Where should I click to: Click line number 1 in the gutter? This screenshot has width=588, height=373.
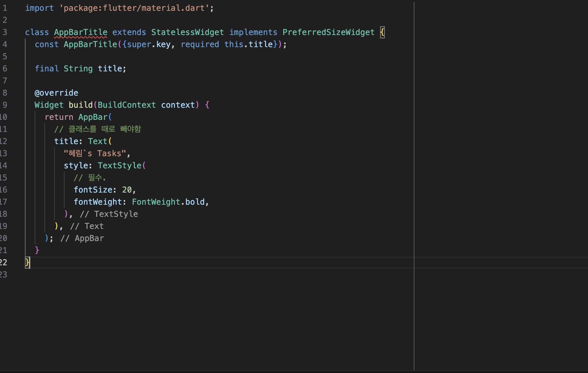pyautogui.click(x=5, y=8)
